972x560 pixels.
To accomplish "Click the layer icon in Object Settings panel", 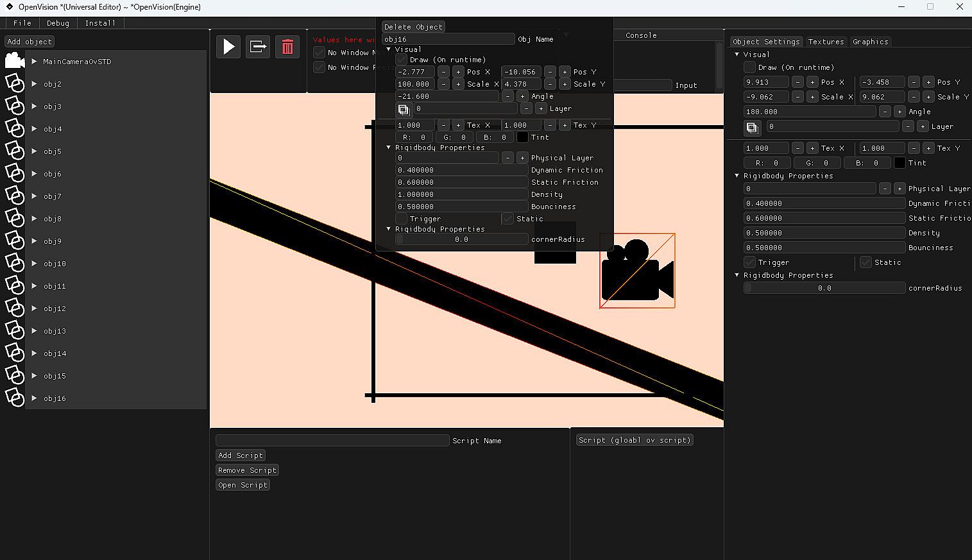I will [752, 128].
